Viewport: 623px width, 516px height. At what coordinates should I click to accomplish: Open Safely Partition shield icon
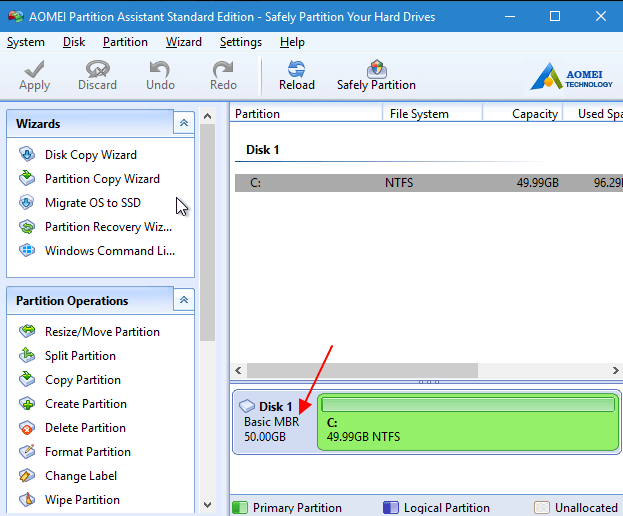[x=376, y=69]
